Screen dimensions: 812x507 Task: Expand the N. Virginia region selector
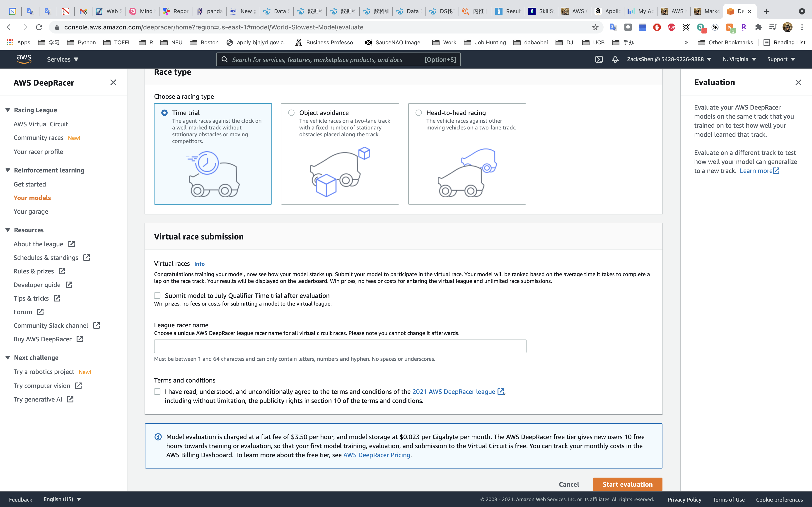pos(739,59)
